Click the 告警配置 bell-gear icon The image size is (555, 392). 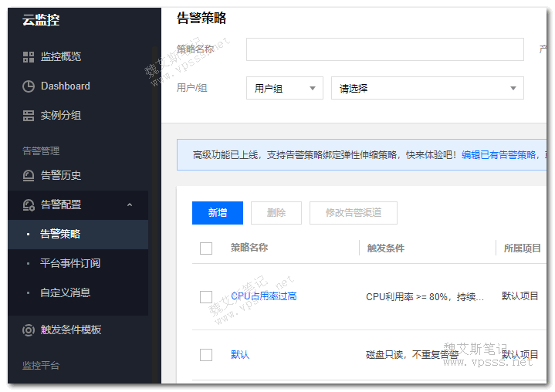(29, 204)
